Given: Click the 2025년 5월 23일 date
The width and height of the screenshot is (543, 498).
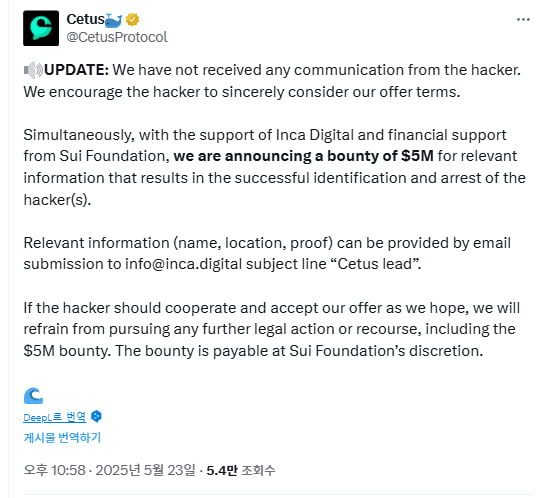Looking at the screenshot, I should [x=145, y=470].
